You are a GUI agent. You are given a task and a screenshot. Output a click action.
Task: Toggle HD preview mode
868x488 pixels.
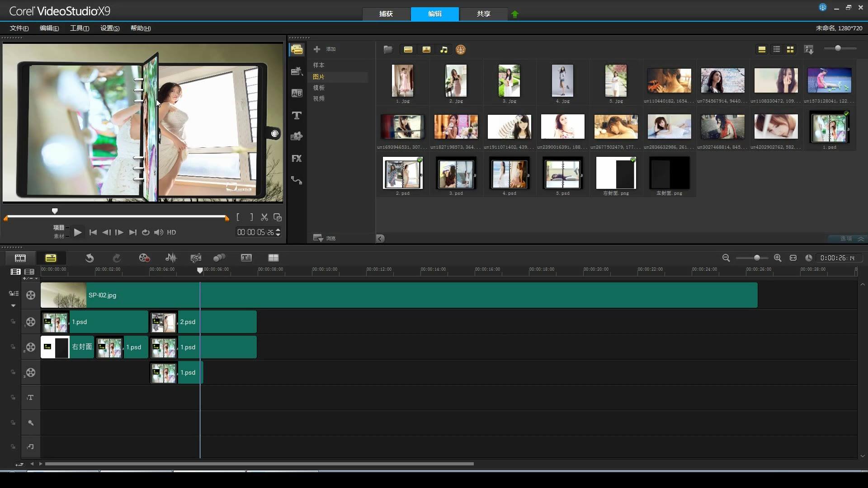point(171,232)
